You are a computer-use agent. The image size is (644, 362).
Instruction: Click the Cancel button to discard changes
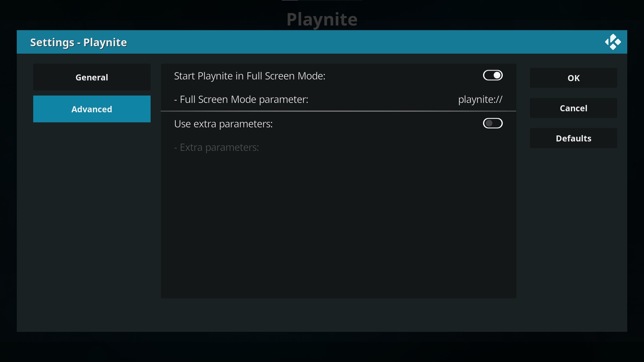pyautogui.click(x=573, y=108)
